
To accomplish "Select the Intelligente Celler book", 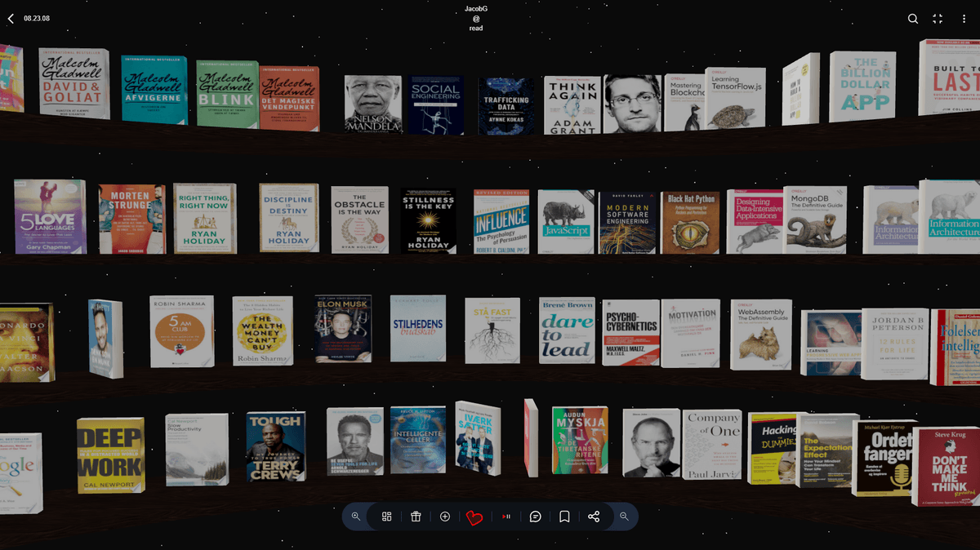I will (x=417, y=440).
